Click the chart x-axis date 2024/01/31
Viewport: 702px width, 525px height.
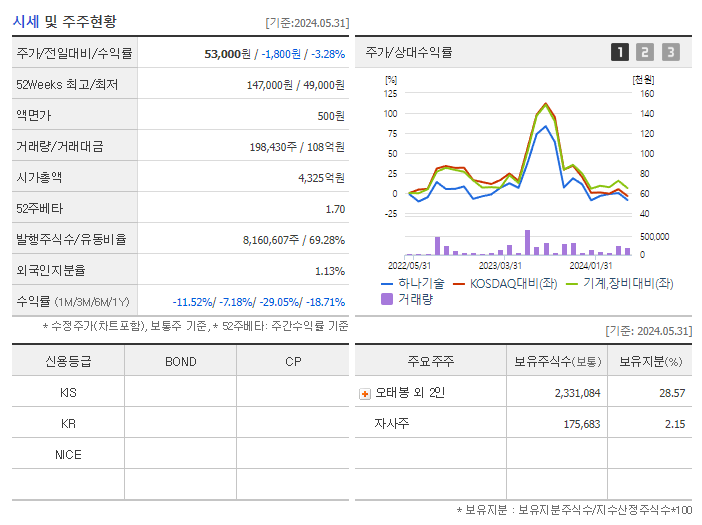click(x=591, y=265)
